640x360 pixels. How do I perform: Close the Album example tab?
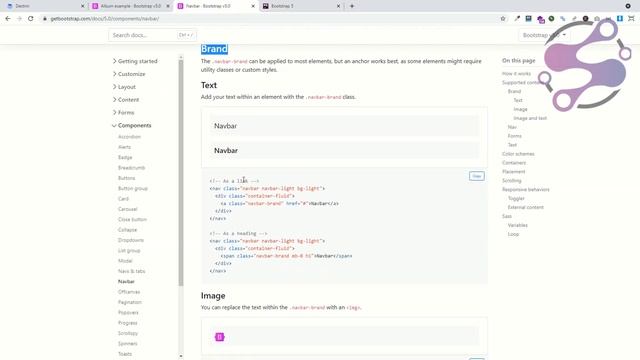(x=168, y=6)
